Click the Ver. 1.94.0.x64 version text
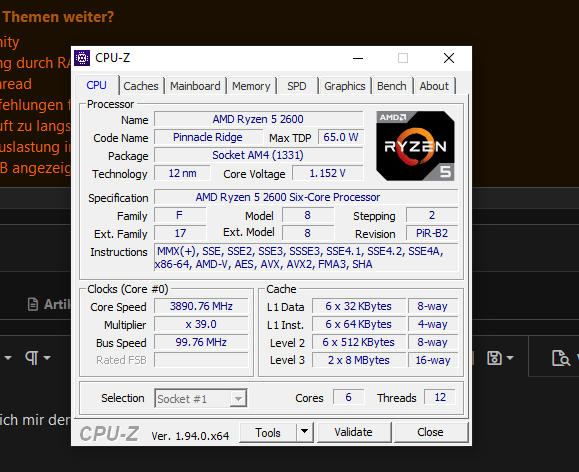Screen dimensions: 579x472 tap(190, 436)
